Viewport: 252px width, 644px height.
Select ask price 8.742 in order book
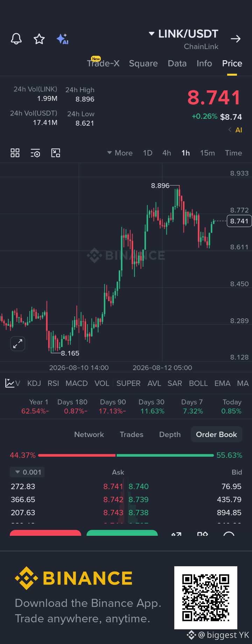pos(113,500)
